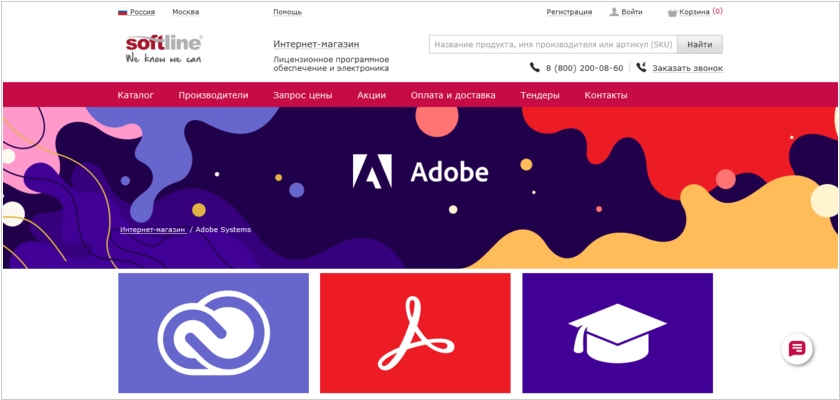
Task: Go to Запрос цены
Action: tap(303, 95)
